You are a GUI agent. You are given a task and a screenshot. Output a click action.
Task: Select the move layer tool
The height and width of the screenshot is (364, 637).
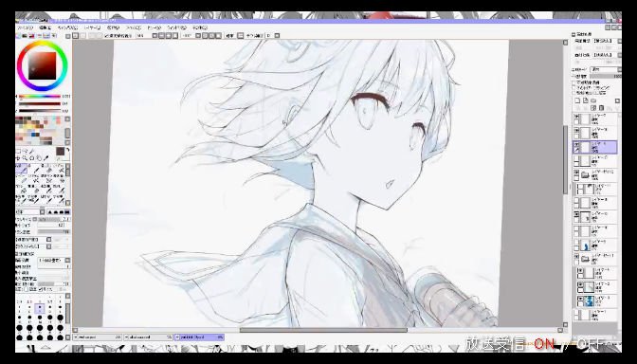click(x=18, y=158)
